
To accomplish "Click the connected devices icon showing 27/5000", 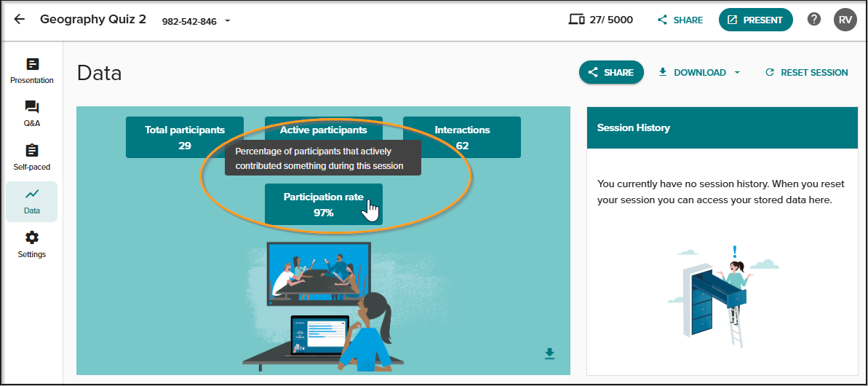I will point(577,20).
